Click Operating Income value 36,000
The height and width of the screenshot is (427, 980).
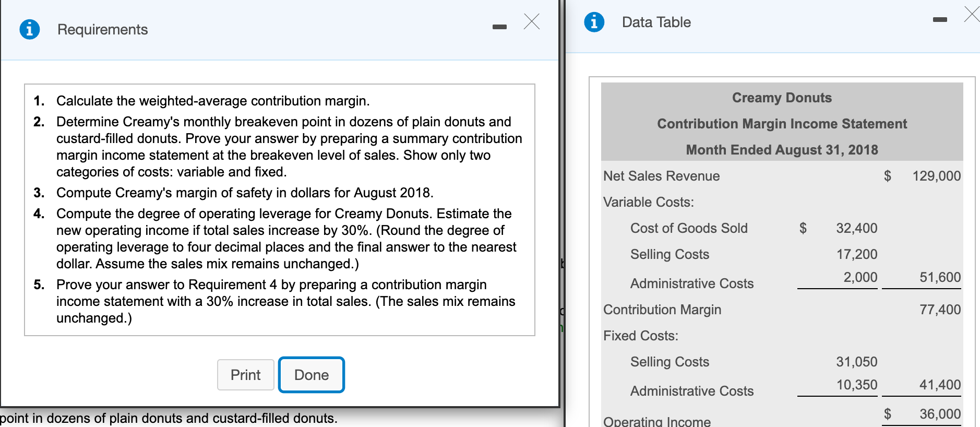coord(940,414)
